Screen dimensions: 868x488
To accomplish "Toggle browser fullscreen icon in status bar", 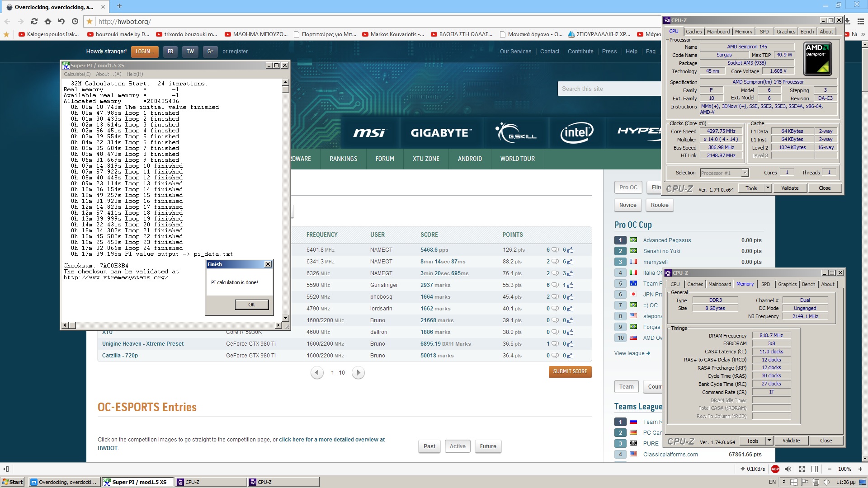I will point(802,469).
